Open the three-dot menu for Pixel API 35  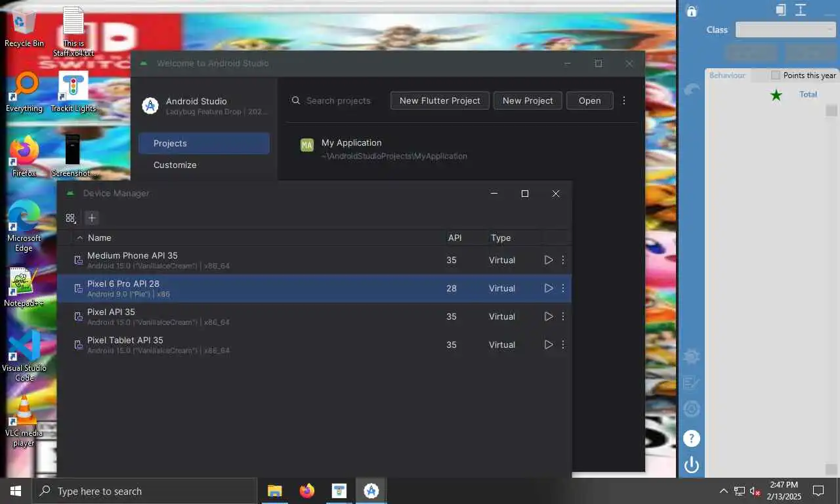pos(563,316)
